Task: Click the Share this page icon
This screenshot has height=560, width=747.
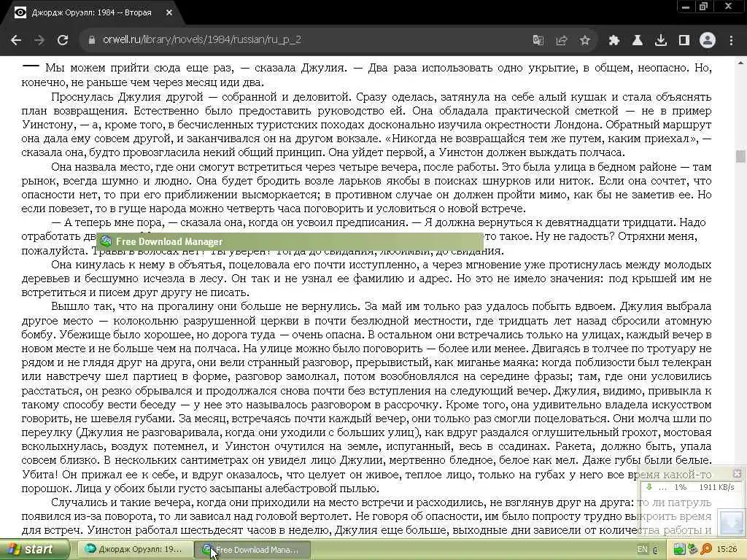Action: [x=561, y=40]
